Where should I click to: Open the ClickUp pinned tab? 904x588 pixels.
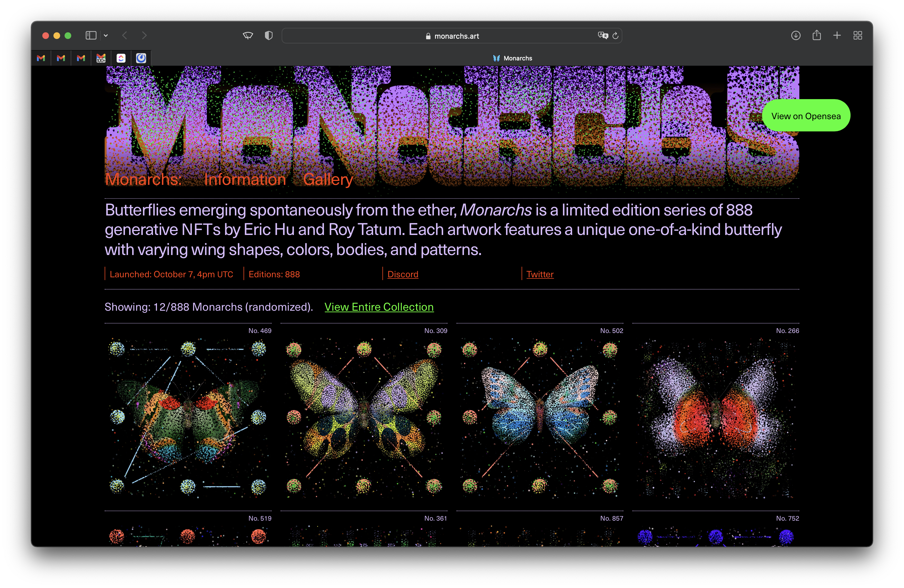[x=121, y=58]
